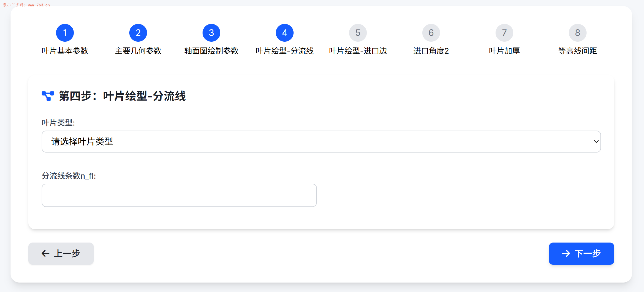Click the 分流线条数n_fl: field label
This screenshot has width=644, height=292.
tap(69, 176)
